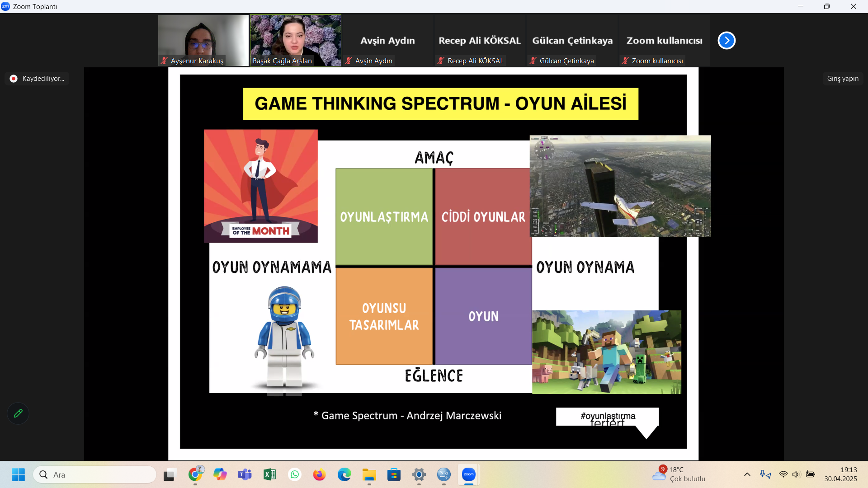Viewport: 868px width, 488px height.
Task: Click the recording indicator Kaydediliyor
Action: point(38,79)
